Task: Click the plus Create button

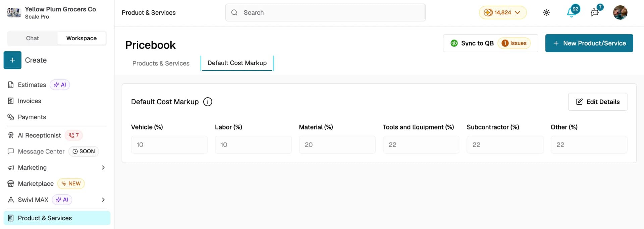Action: [12, 60]
